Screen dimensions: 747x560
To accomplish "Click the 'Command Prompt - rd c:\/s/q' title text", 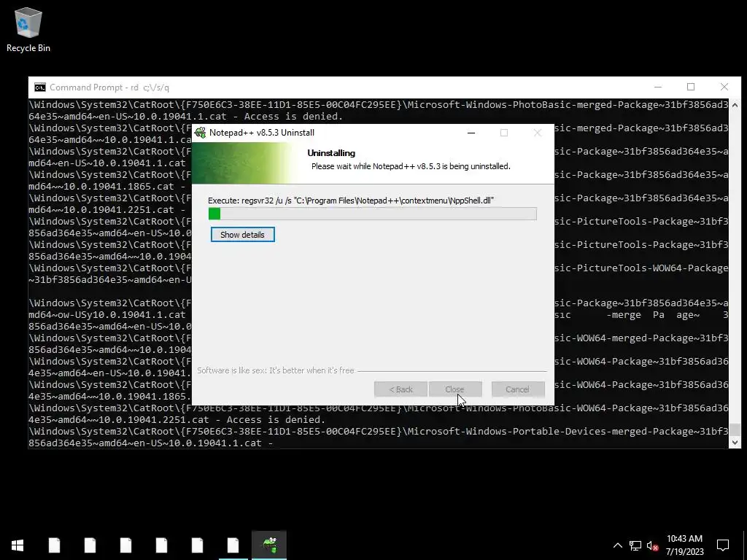I will click(109, 87).
